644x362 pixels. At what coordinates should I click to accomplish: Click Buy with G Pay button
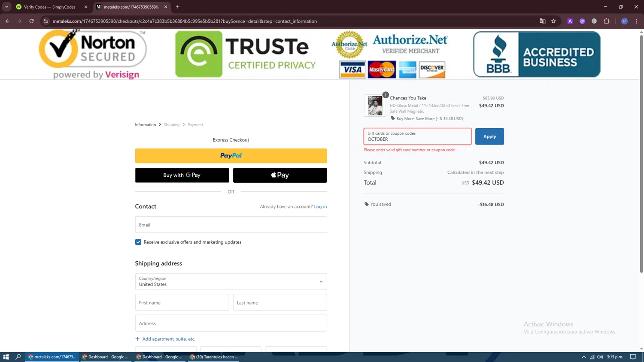pos(182,175)
